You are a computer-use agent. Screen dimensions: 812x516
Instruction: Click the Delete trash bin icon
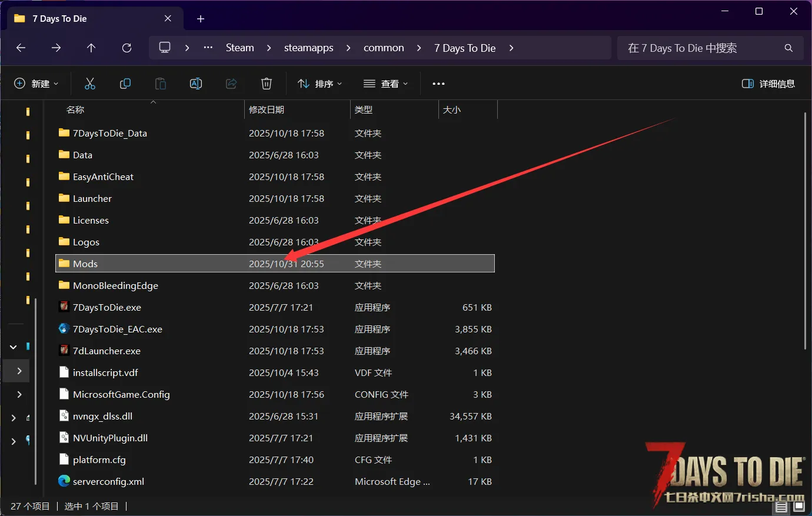(267, 84)
